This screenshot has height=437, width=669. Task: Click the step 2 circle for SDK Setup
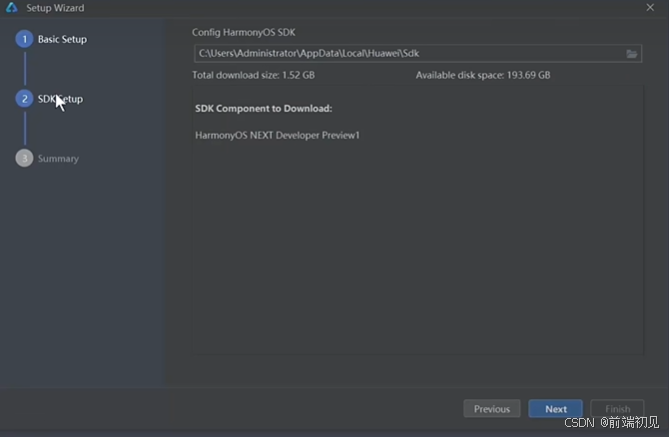pos(24,99)
